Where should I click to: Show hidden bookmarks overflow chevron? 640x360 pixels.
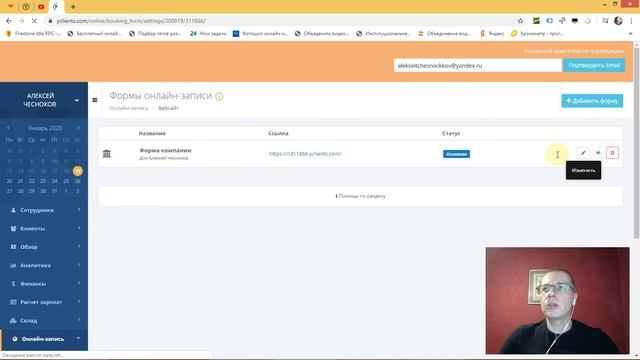point(631,33)
